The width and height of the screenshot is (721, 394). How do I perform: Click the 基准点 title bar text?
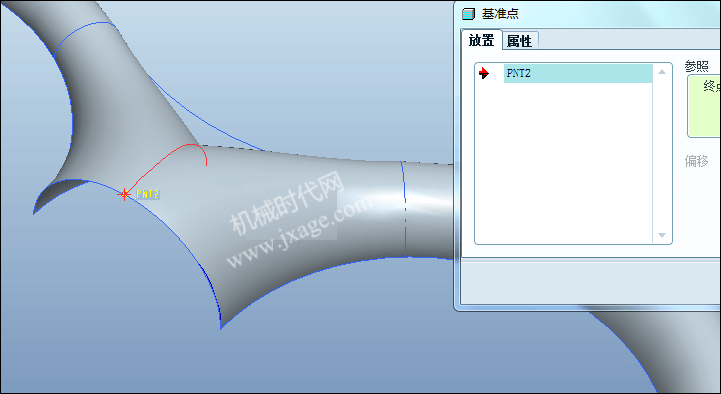coord(500,14)
